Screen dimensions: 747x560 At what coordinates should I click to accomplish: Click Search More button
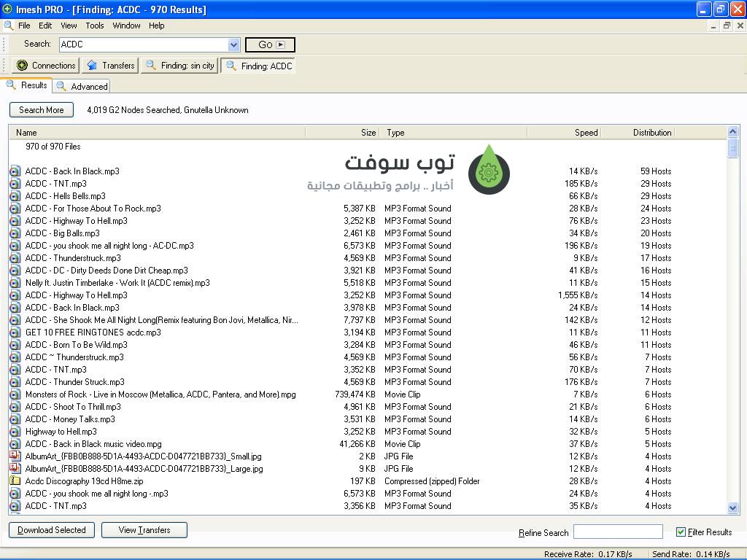tap(42, 110)
